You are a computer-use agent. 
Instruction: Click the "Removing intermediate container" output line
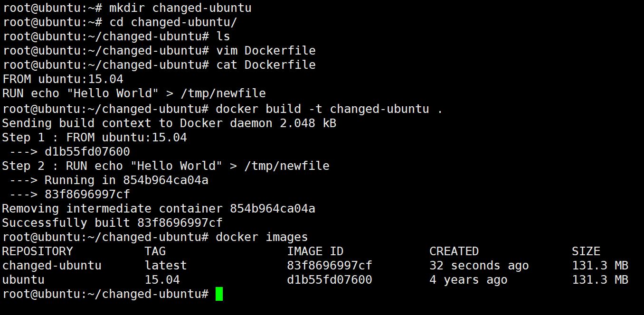[x=159, y=209]
